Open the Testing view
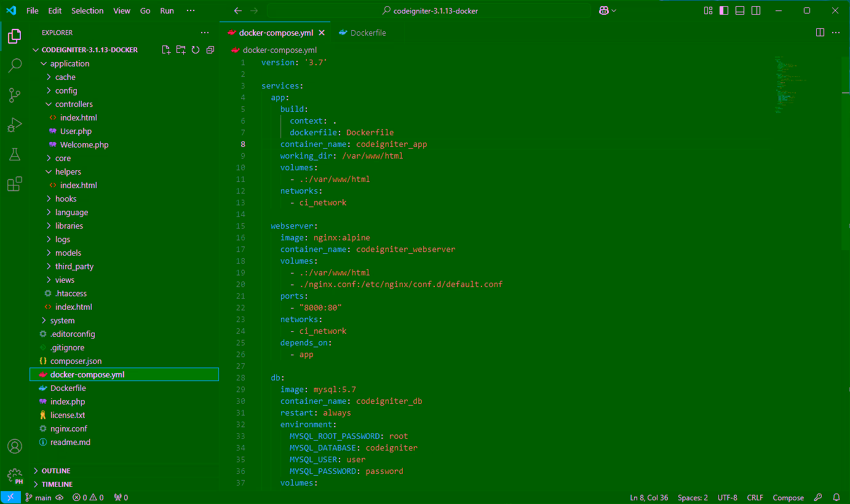 15,154
